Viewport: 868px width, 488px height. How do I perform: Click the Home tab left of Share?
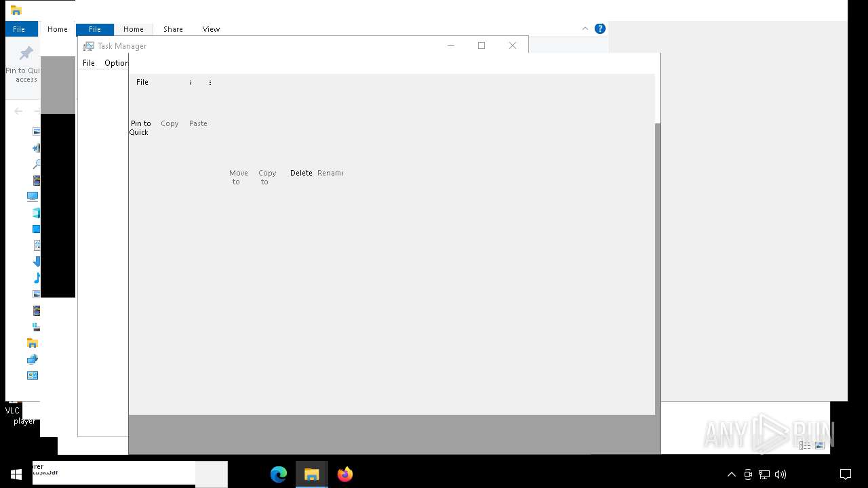(x=133, y=29)
